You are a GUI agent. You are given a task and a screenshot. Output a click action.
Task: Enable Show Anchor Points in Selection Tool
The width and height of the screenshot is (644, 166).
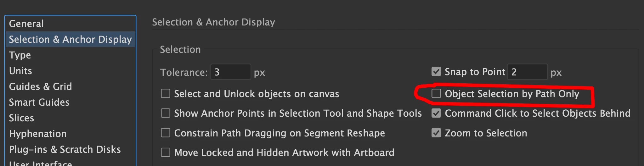coord(166,113)
